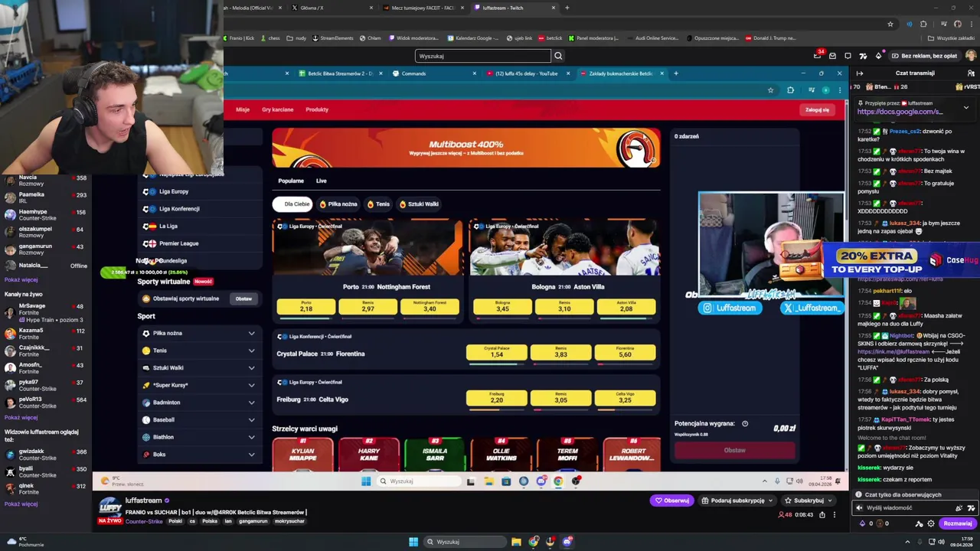Select Celta Vigo odds 3,25
980x551 pixels.
pos(626,398)
